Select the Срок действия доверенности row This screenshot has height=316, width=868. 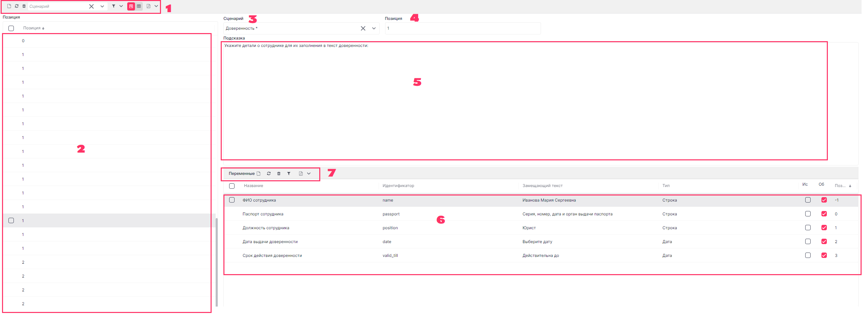pyautogui.click(x=541, y=256)
